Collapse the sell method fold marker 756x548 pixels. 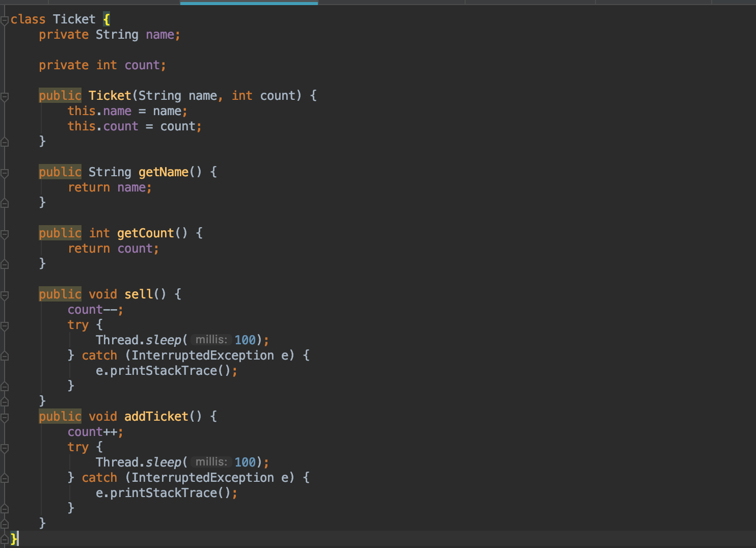tap(5, 295)
